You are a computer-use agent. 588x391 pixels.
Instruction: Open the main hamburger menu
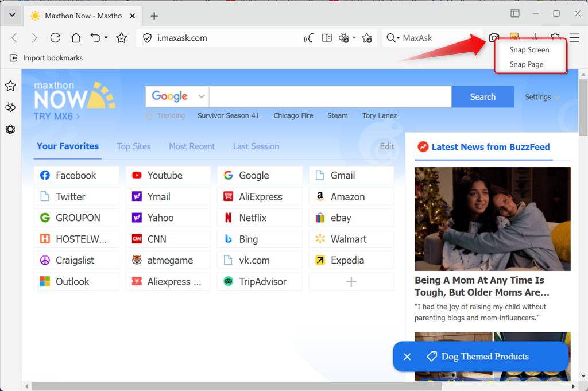[x=574, y=38]
